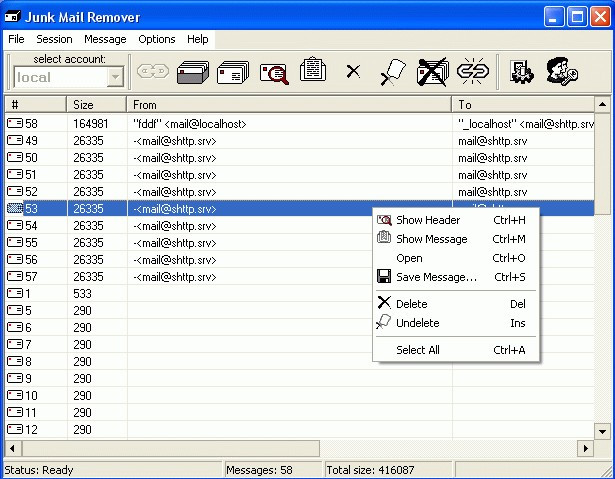
Task: Select message row number 7
Action: click(300, 344)
